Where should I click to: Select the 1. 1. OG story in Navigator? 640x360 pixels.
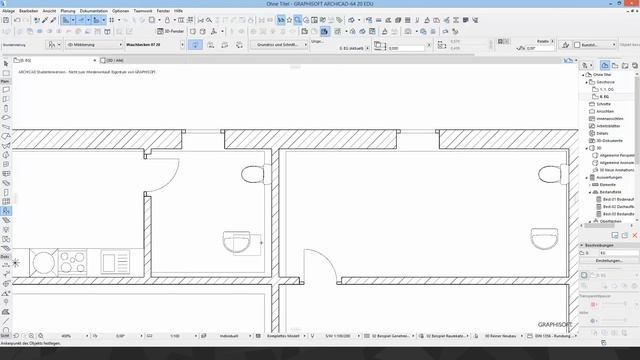point(607,89)
